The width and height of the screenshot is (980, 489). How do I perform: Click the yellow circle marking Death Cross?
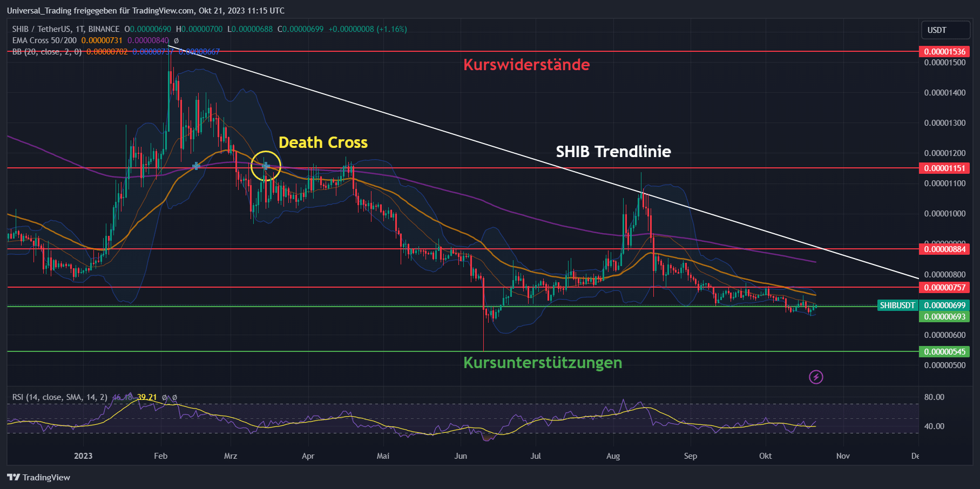pos(266,166)
